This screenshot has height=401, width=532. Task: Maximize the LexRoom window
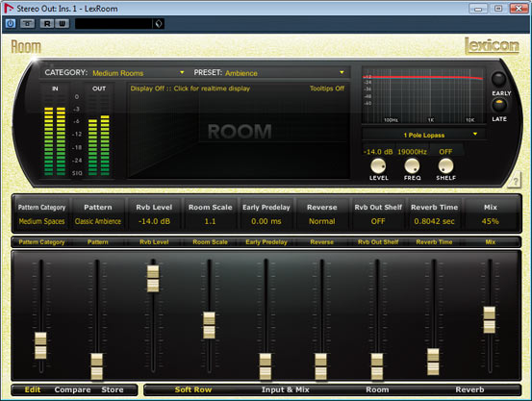(x=498, y=9)
